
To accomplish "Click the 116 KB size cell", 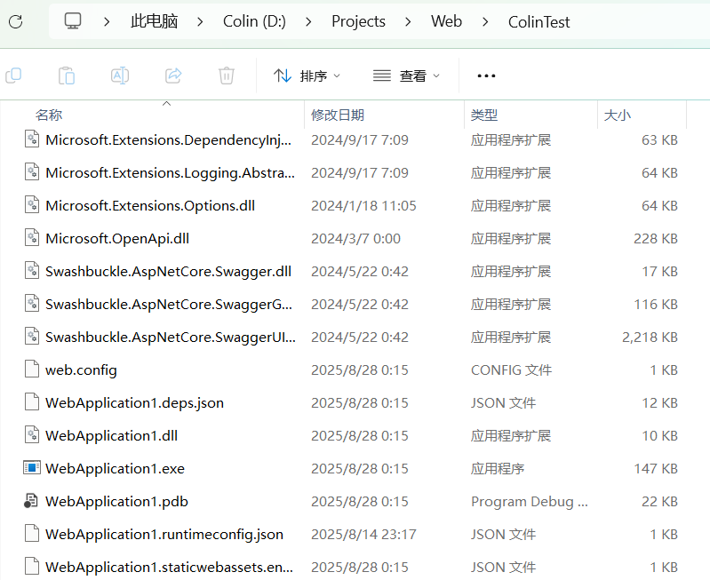I will 656,305.
